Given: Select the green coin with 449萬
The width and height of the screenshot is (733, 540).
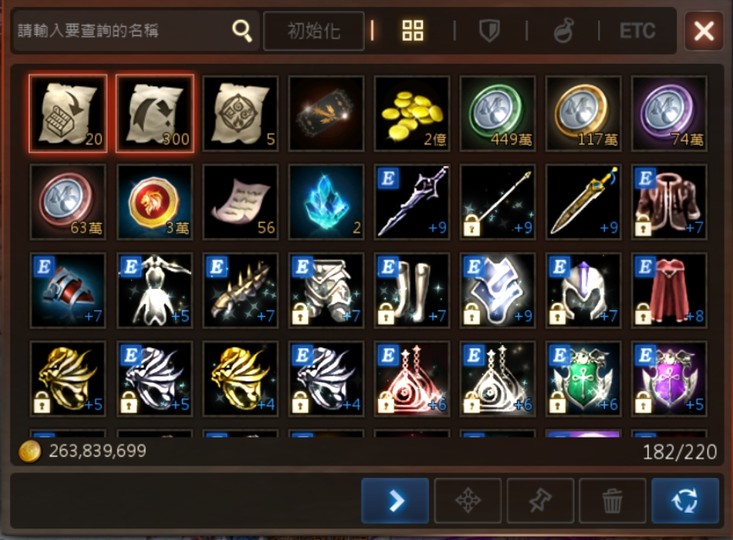Looking at the screenshot, I should pos(497,114).
